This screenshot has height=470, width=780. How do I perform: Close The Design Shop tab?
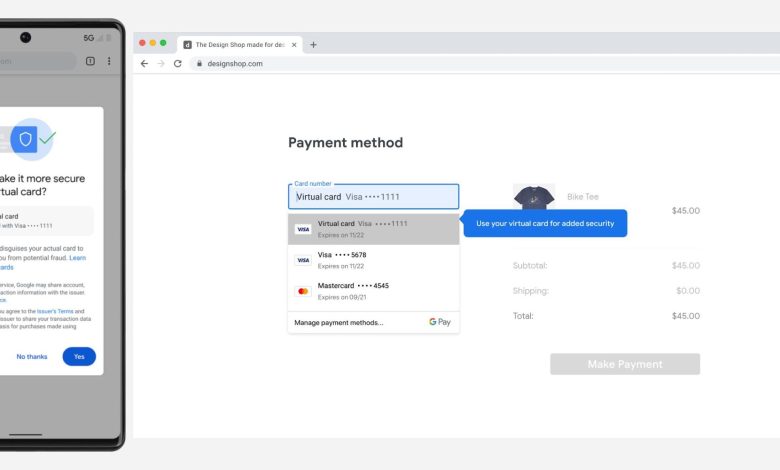[293, 45]
